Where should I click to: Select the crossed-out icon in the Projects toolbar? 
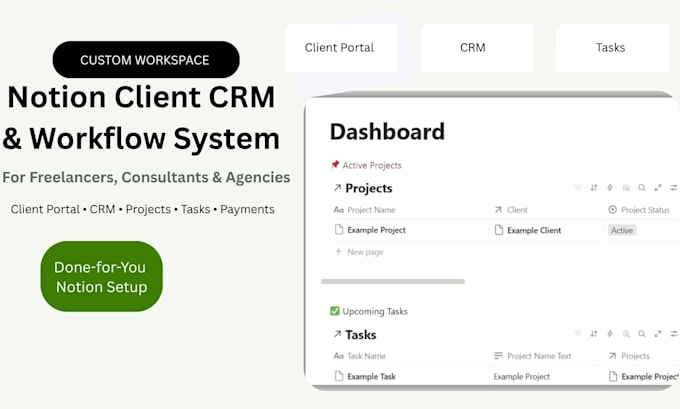[x=626, y=188]
